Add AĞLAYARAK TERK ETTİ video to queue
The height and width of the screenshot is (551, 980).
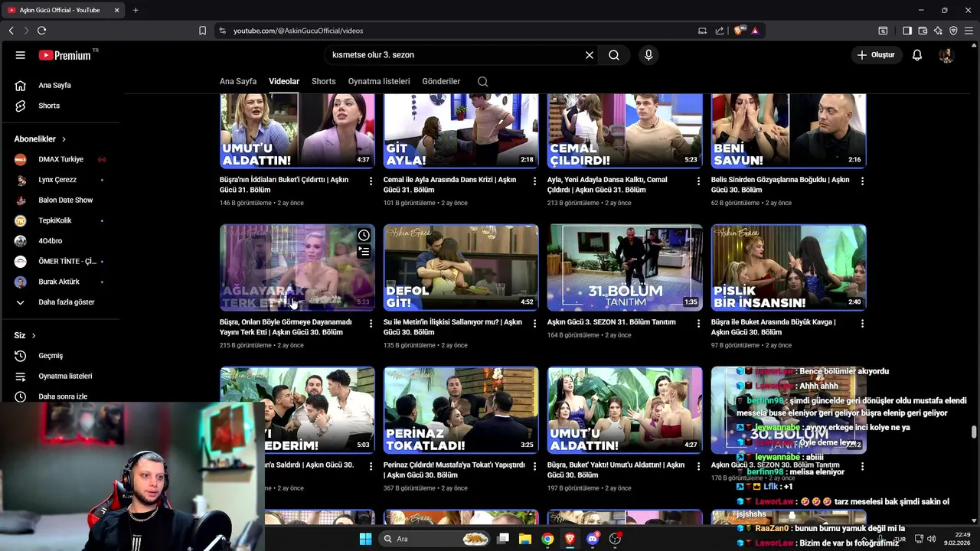364,252
